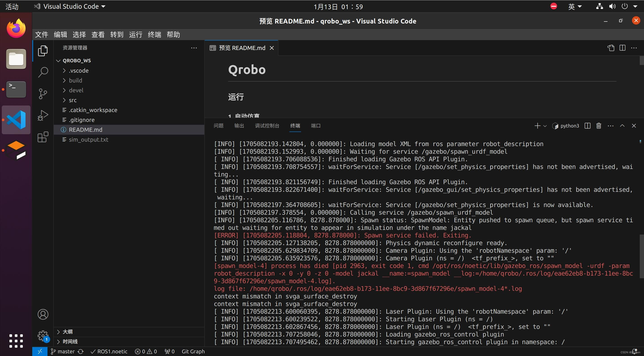Switch to the 端口 panel tab
Viewport: 644px width, 356px height.
pyautogui.click(x=315, y=126)
